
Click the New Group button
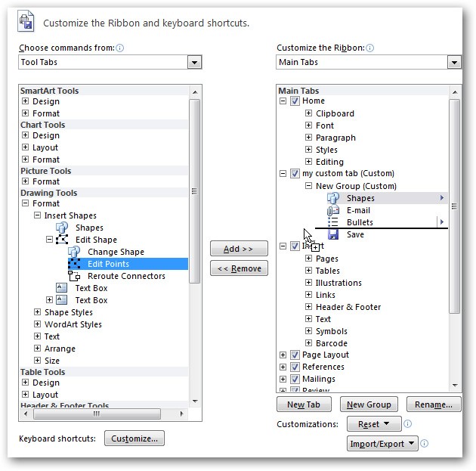pos(369,404)
